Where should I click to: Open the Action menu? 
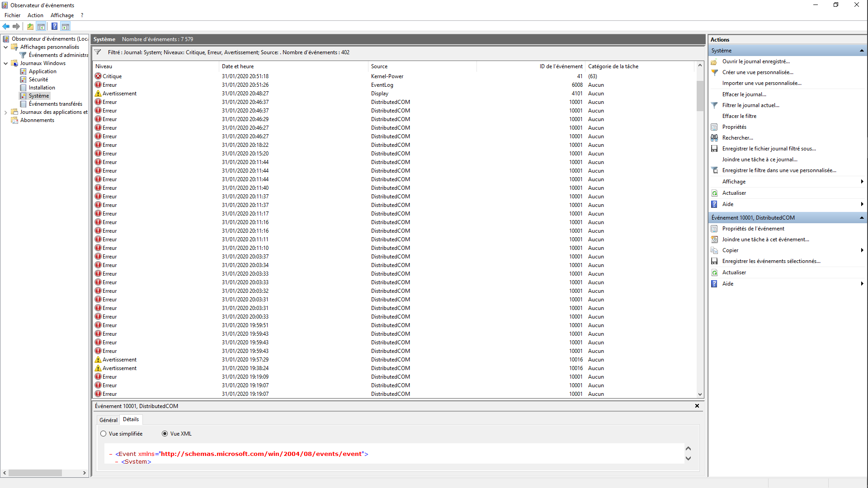pos(35,15)
